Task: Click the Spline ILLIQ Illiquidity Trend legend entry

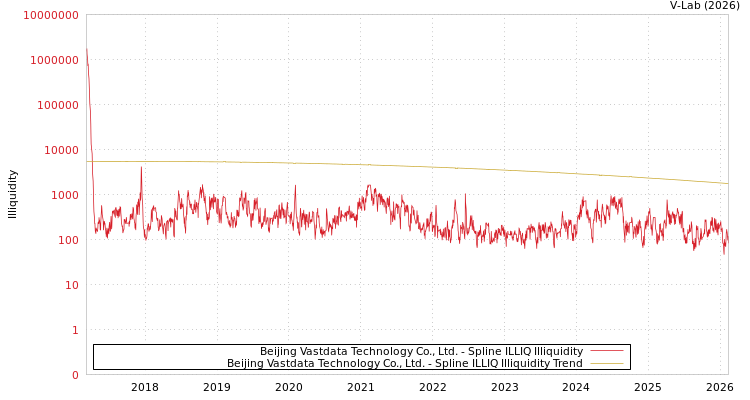Action: (405, 363)
